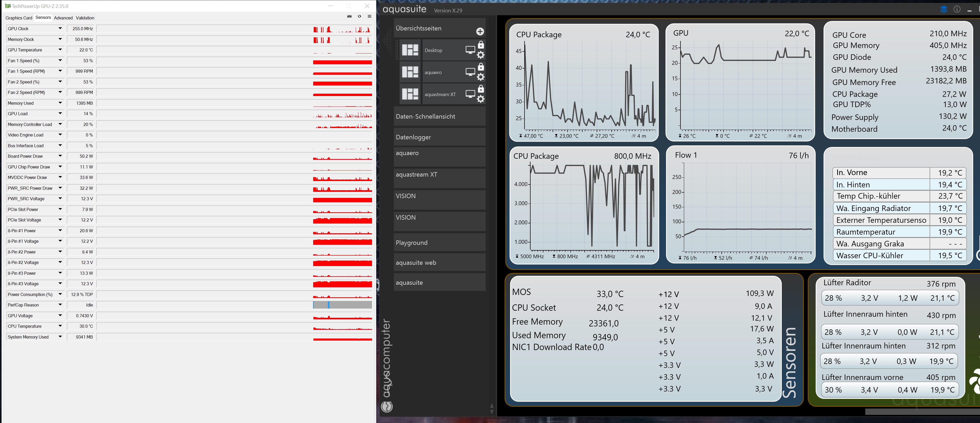Viewport: 980px width, 423px height.
Task: Click monitor icon for aquaero page
Action: point(470,72)
